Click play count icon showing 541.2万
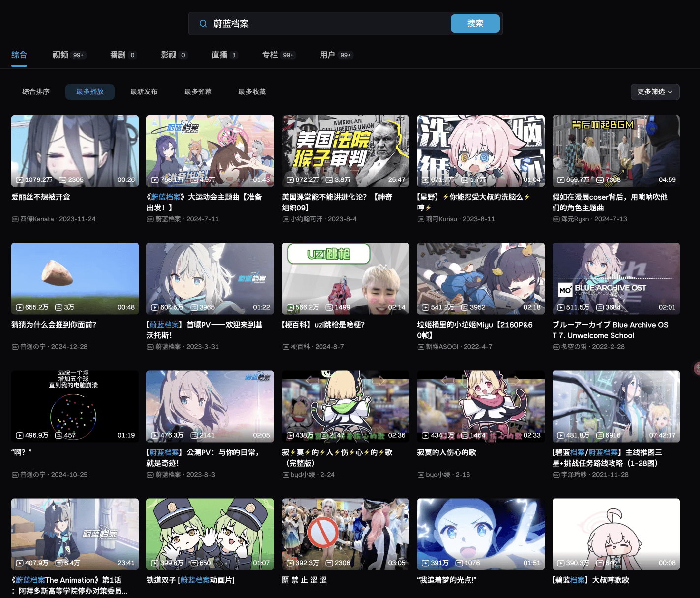 426,307
